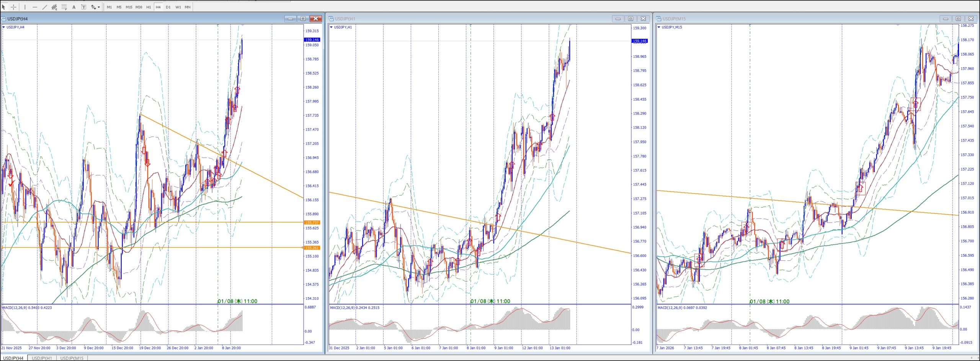Select the equidistant channel tool
Viewport: 980px width, 361px height.
coord(54,7)
